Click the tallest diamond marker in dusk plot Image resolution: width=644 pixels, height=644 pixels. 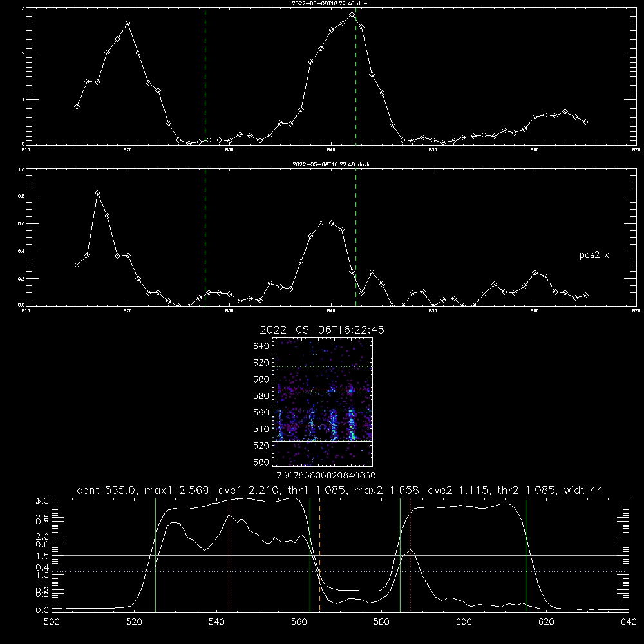coord(97,193)
